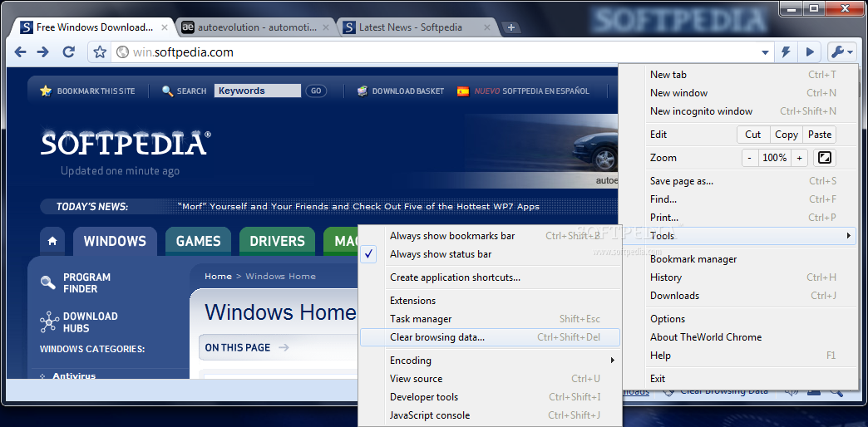The width and height of the screenshot is (868, 427).
Task: Click the Today's News headline link
Action: point(358,206)
